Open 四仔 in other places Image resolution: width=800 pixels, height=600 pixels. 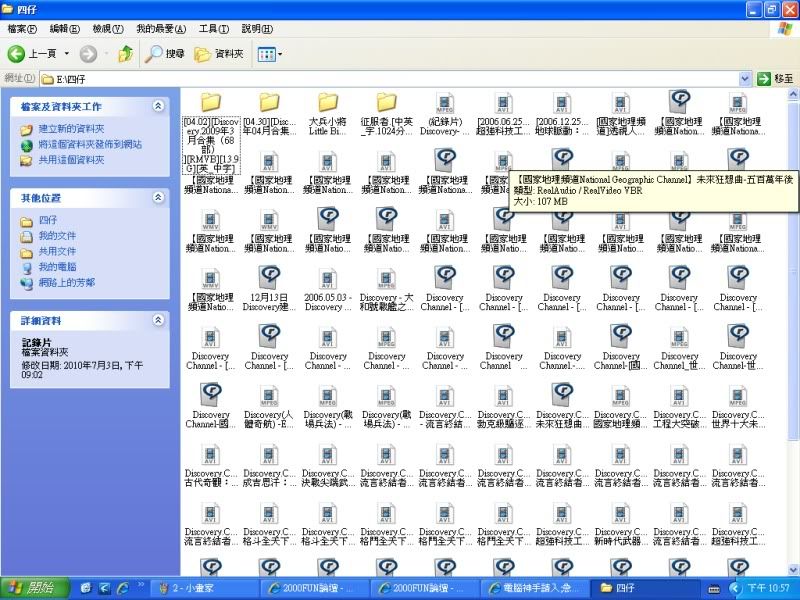coord(47,220)
